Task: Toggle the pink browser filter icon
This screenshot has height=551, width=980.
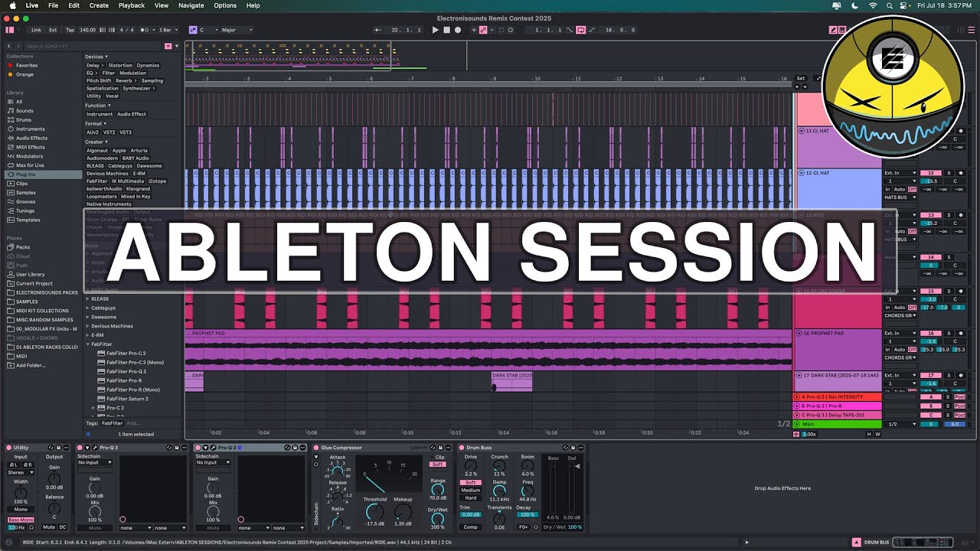Action: tap(168, 46)
